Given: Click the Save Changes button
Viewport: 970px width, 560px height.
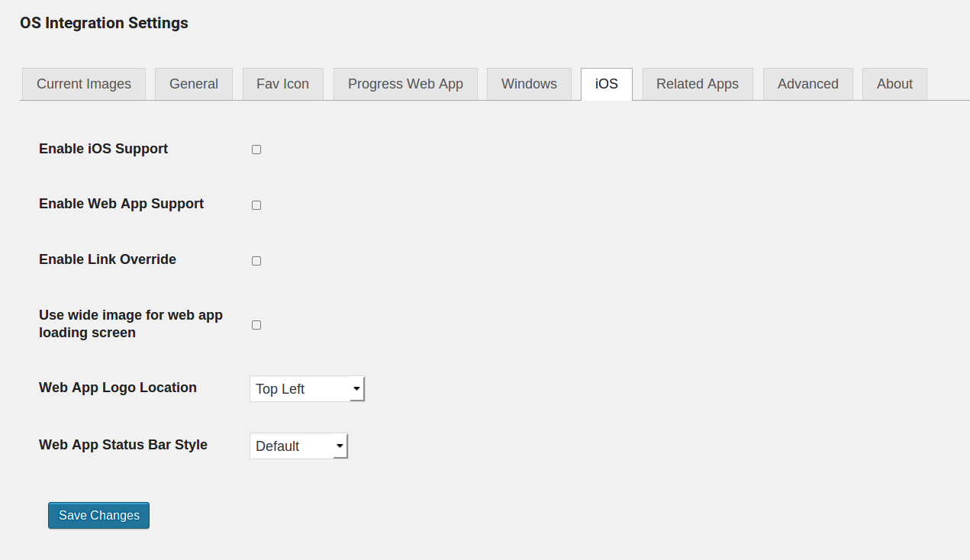Looking at the screenshot, I should coord(98,516).
